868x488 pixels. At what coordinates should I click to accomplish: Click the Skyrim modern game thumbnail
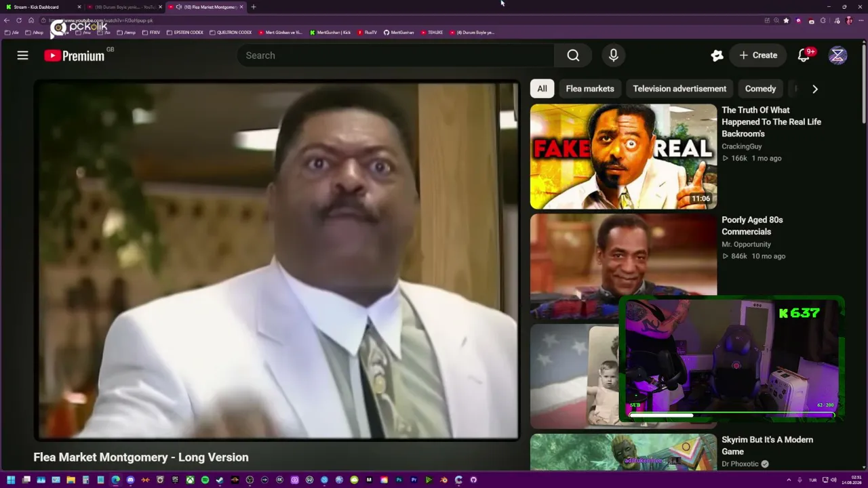point(623,453)
